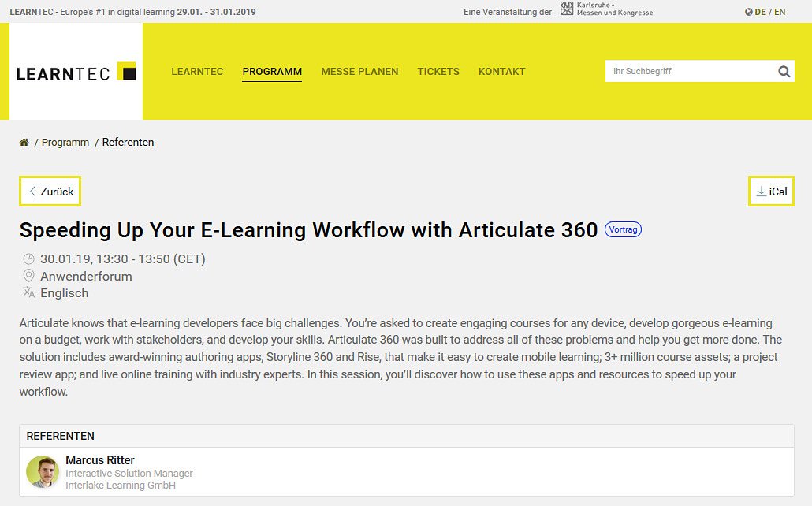Click the search magnifier icon

click(784, 71)
